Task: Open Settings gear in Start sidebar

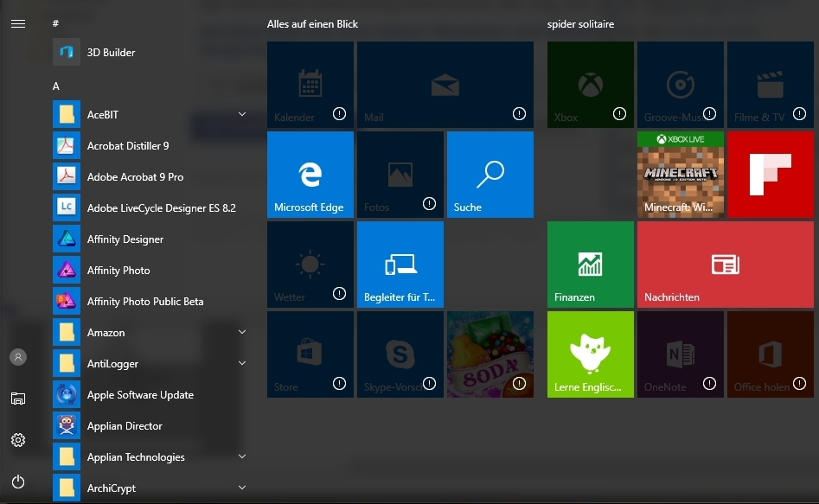Action: pos(18,440)
